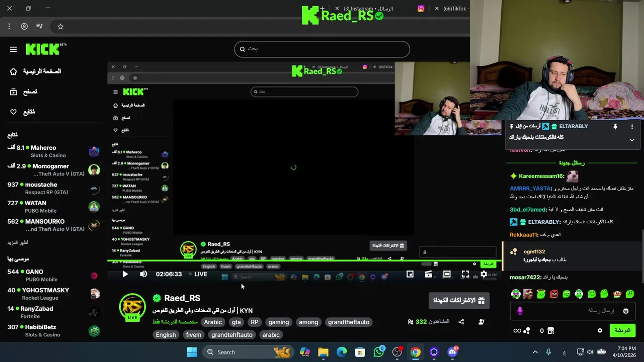This screenshot has height=362, width=644.
Task: Click the chat message field إرسال رسالة
Action: click(x=573, y=311)
